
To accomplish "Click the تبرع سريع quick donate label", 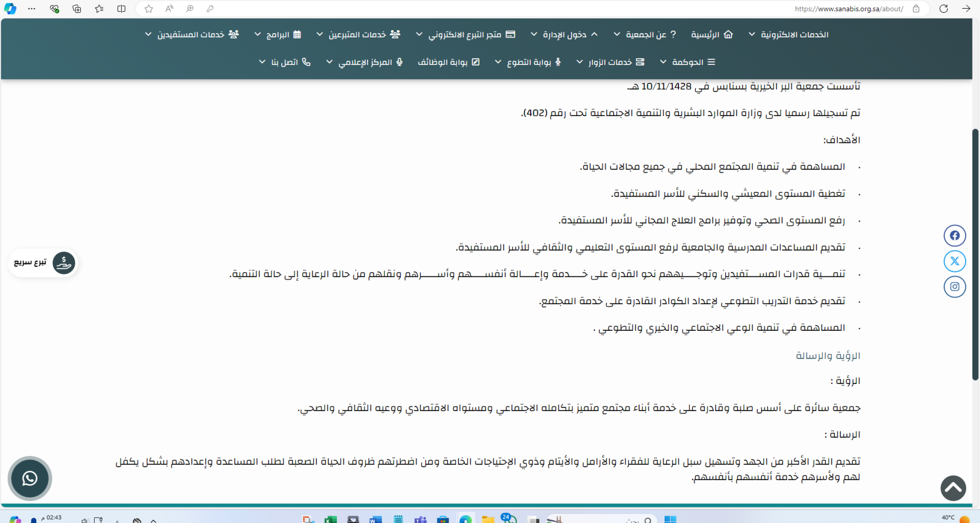I will [x=30, y=262].
